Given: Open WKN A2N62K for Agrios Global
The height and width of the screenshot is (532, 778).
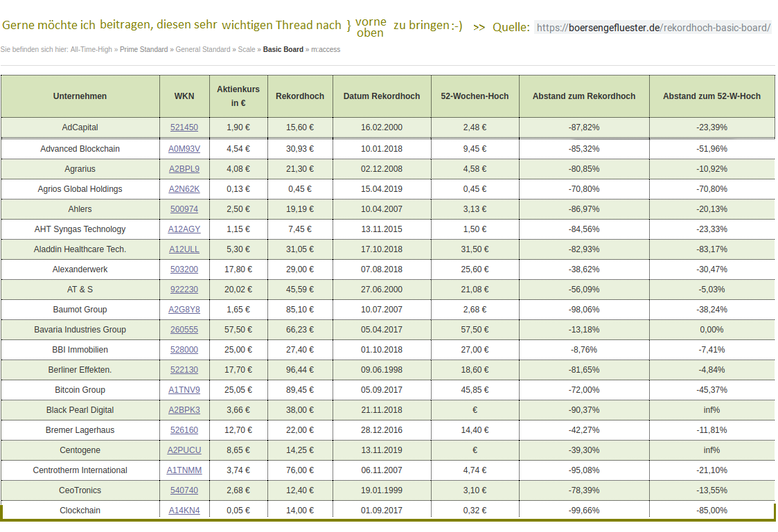Looking at the screenshot, I should (184, 189).
